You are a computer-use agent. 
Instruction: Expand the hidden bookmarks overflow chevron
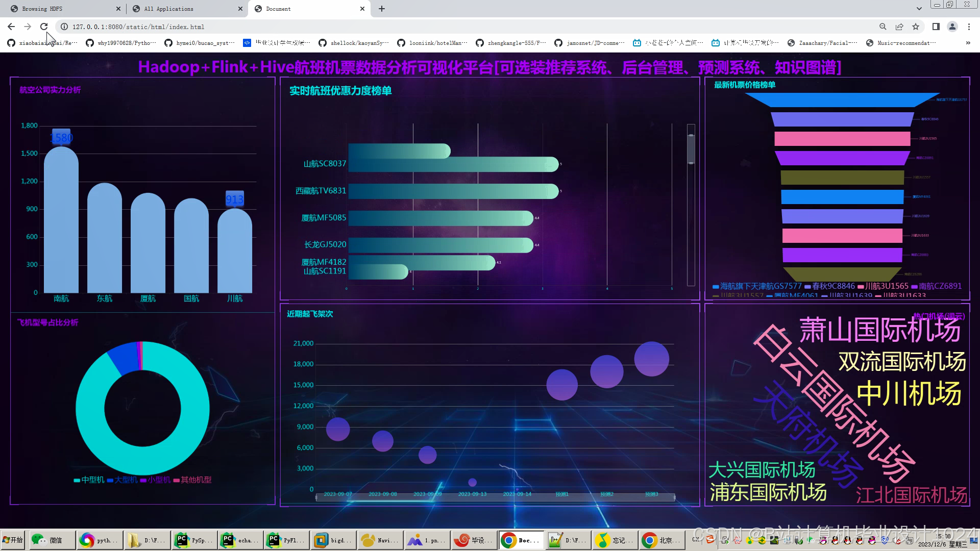pos(968,43)
